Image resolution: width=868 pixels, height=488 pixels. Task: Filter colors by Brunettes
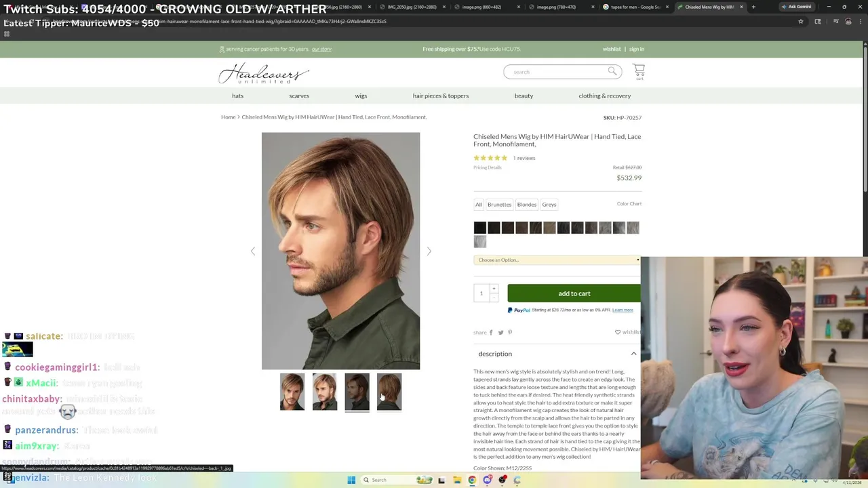[x=499, y=204]
